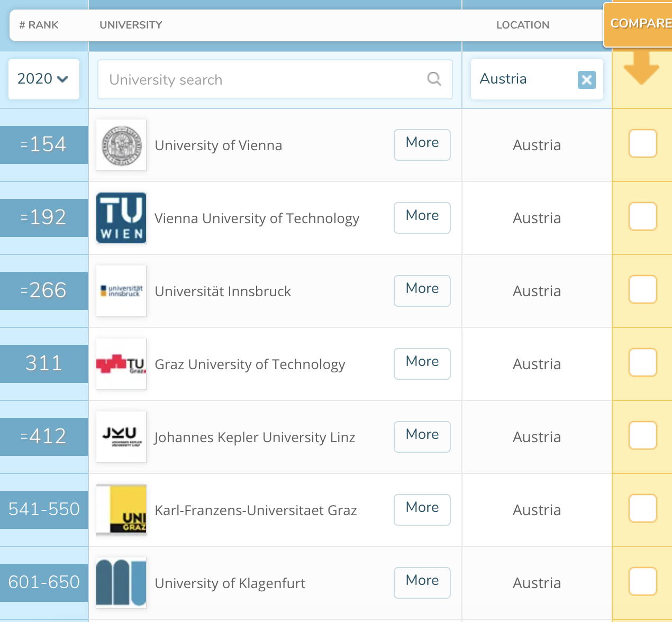Mark Karl-Franzens-Universitaet Graz for comparison
Viewport: 672px width, 622px height.
point(643,508)
